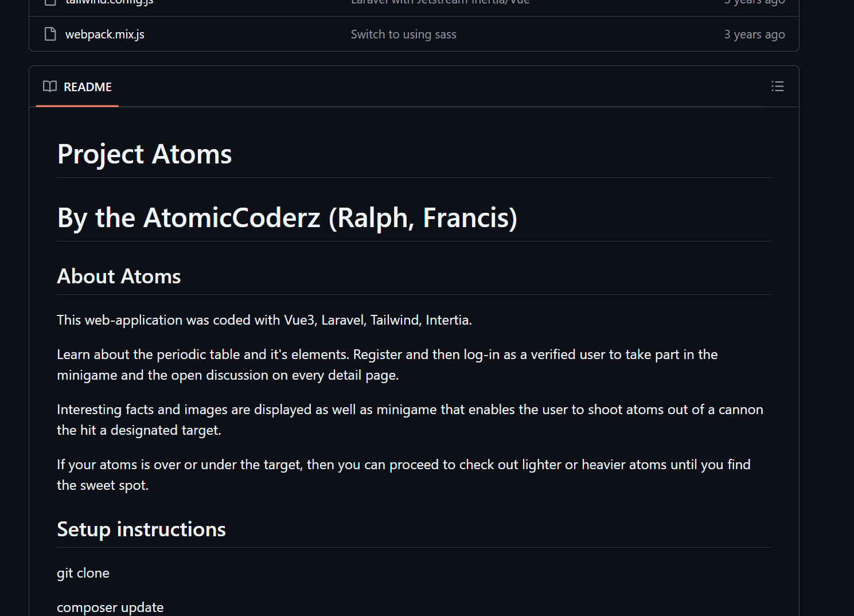Click the "About Atoms" section heading
Screen dimensions: 854x616
pyautogui.click(x=119, y=276)
